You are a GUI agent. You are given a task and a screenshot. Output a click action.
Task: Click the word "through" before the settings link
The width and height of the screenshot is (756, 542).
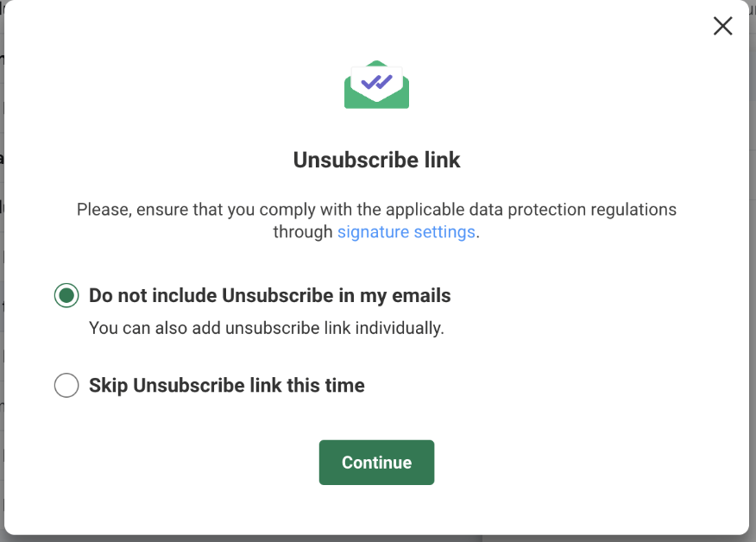point(302,232)
